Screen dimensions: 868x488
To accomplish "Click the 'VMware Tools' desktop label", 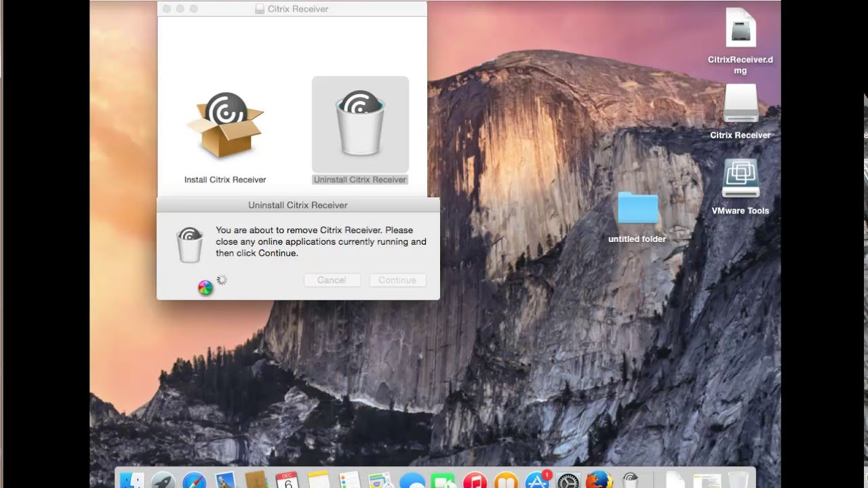I will pyautogui.click(x=741, y=211).
